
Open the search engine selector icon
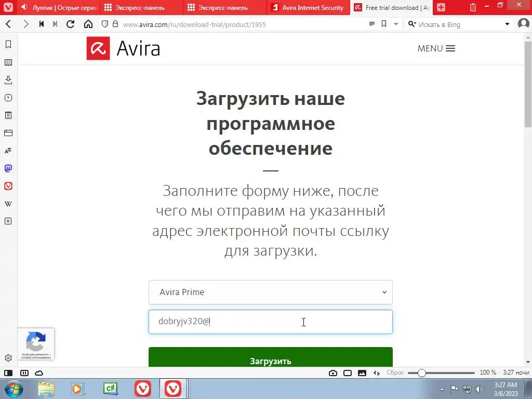tap(412, 24)
